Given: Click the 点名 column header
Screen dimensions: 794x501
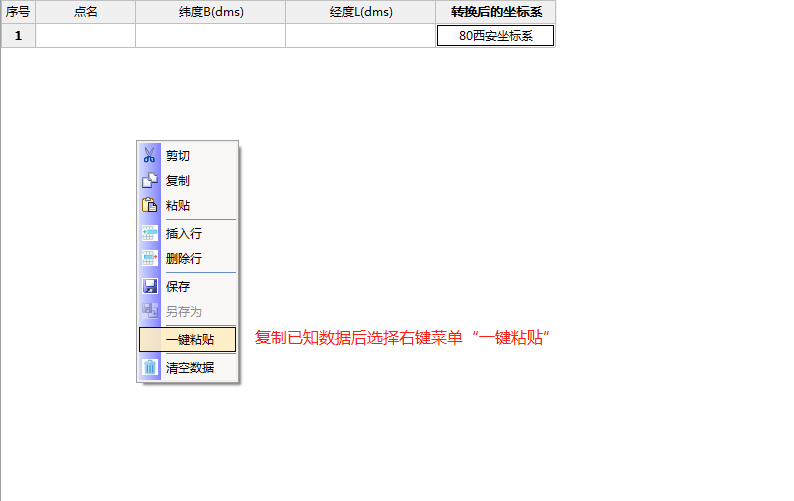Looking at the screenshot, I should [86, 12].
